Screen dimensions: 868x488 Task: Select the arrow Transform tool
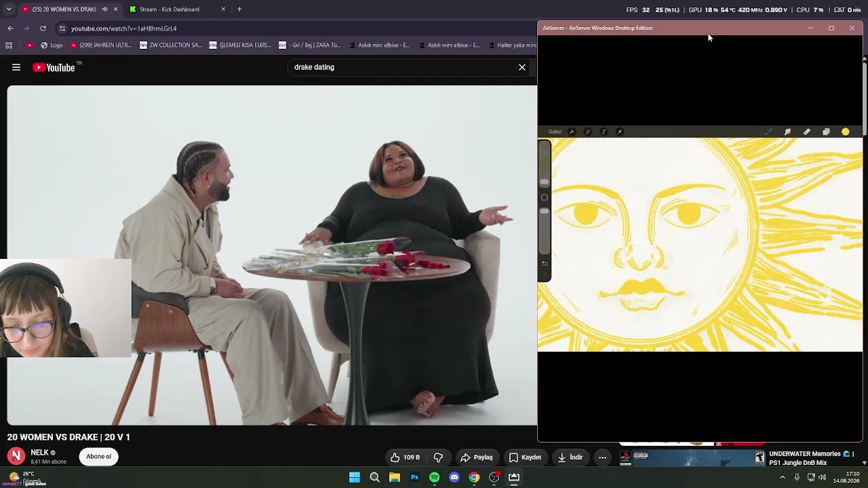(620, 131)
